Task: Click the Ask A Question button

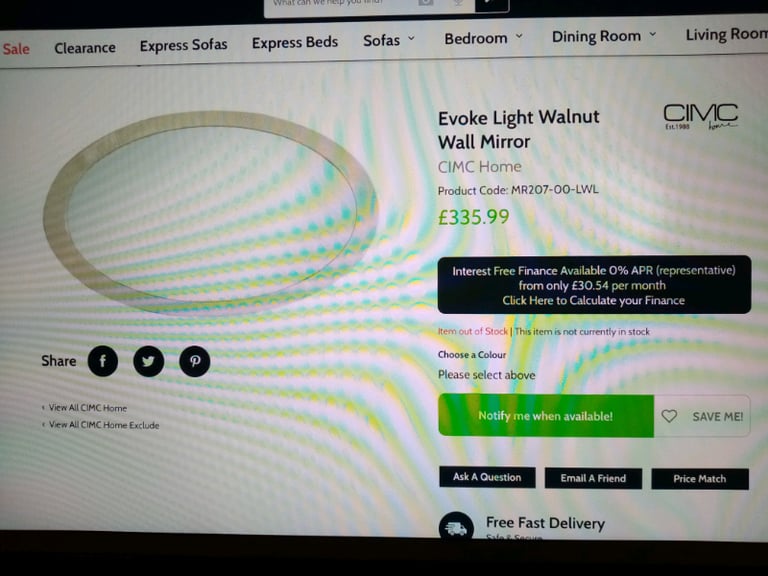Action: [487, 477]
